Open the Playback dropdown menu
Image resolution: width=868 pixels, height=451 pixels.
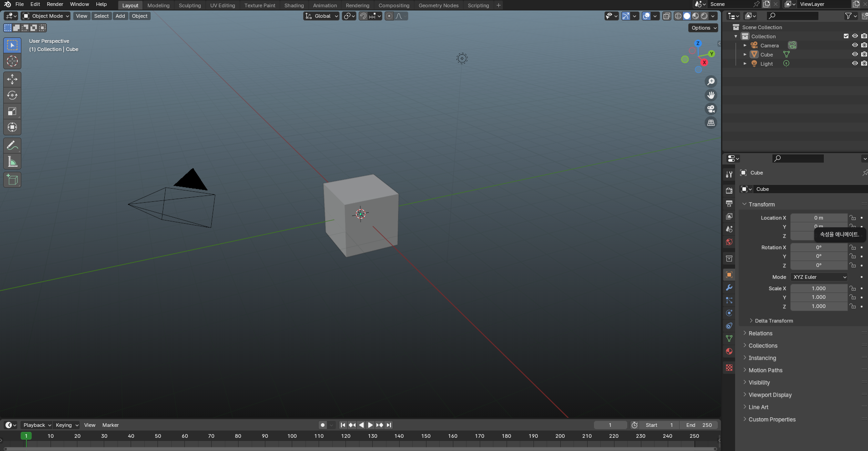pyautogui.click(x=37, y=425)
